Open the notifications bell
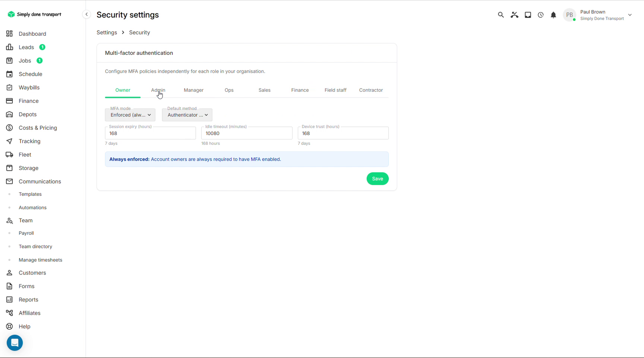Image resolution: width=644 pixels, height=358 pixels. point(553,15)
